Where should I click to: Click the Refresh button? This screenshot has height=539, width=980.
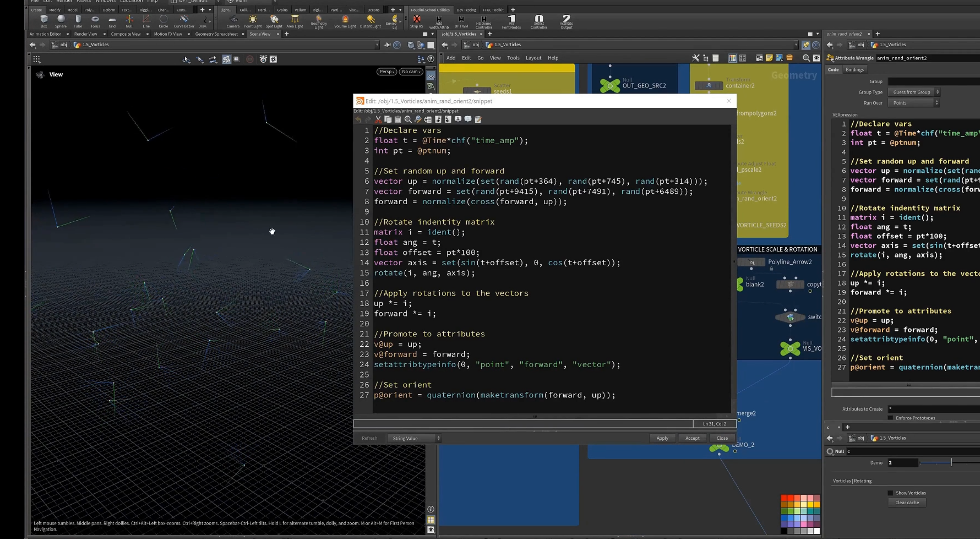pyautogui.click(x=369, y=438)
